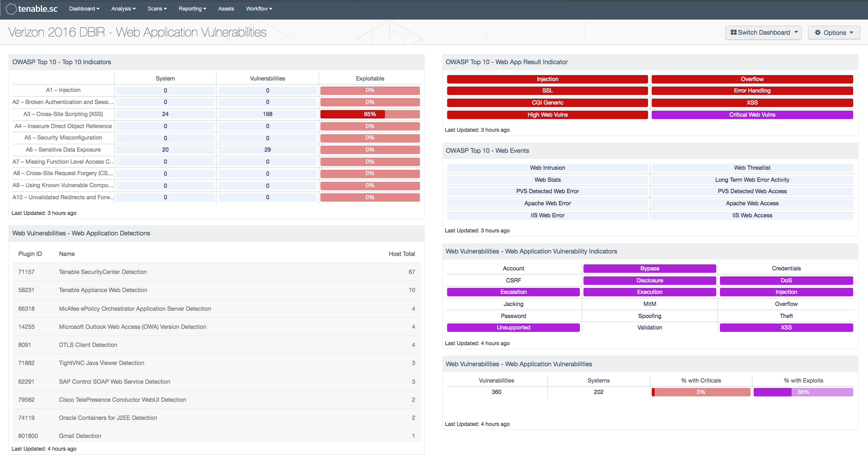Image resolution: width=868 pixels, height=469 pixels.
Task: Click the Overflow red indicator
Action: [752, 79]
